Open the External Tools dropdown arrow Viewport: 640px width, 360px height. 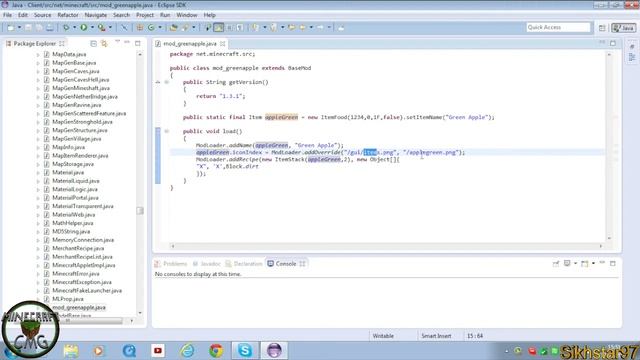[x=110, y=27]
